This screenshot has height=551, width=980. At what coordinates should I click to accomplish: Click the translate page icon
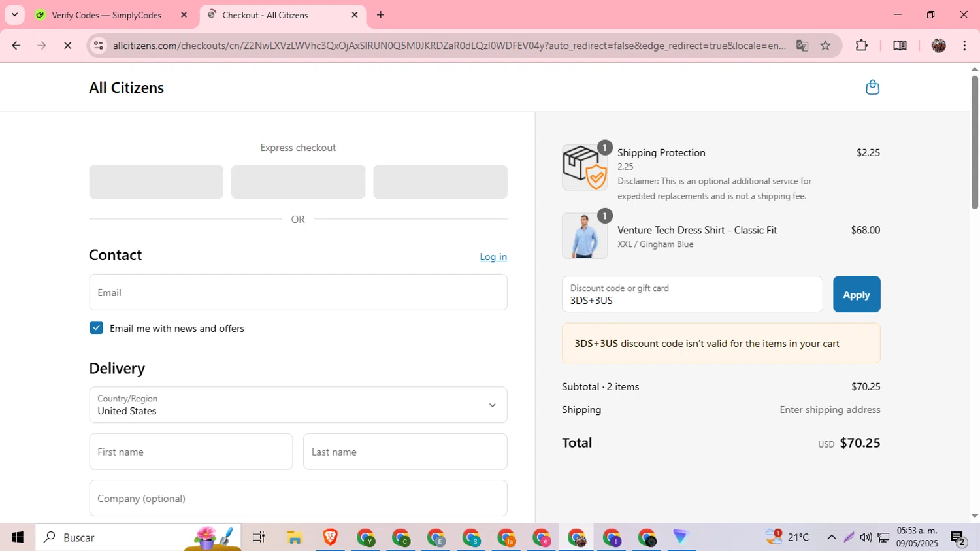point(802,46)
